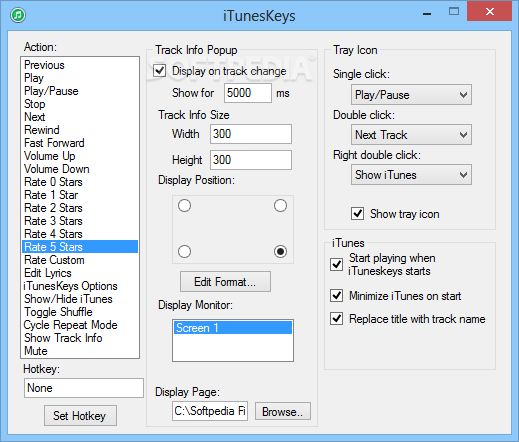Select Volume Down action
The image size is (519, 442).
[80, 169]
